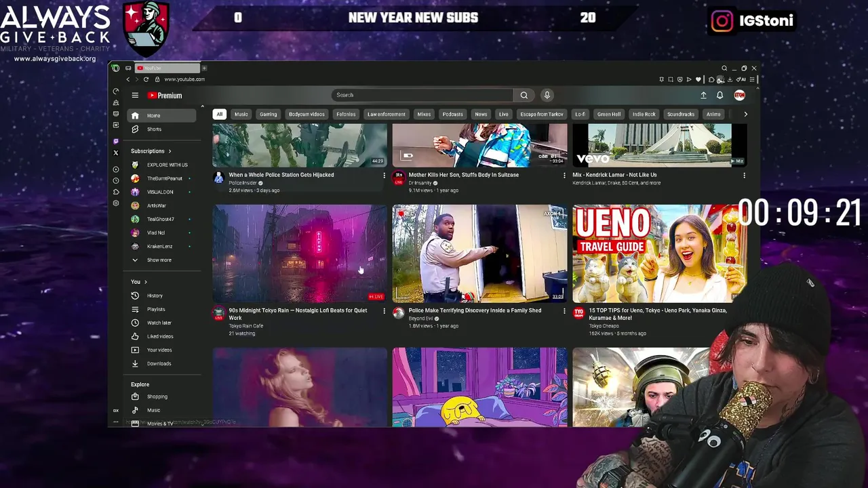The width and height of the screenshot is (868, 488).
Task: Open a new browser tab with plus
Action: click(204, 68)
